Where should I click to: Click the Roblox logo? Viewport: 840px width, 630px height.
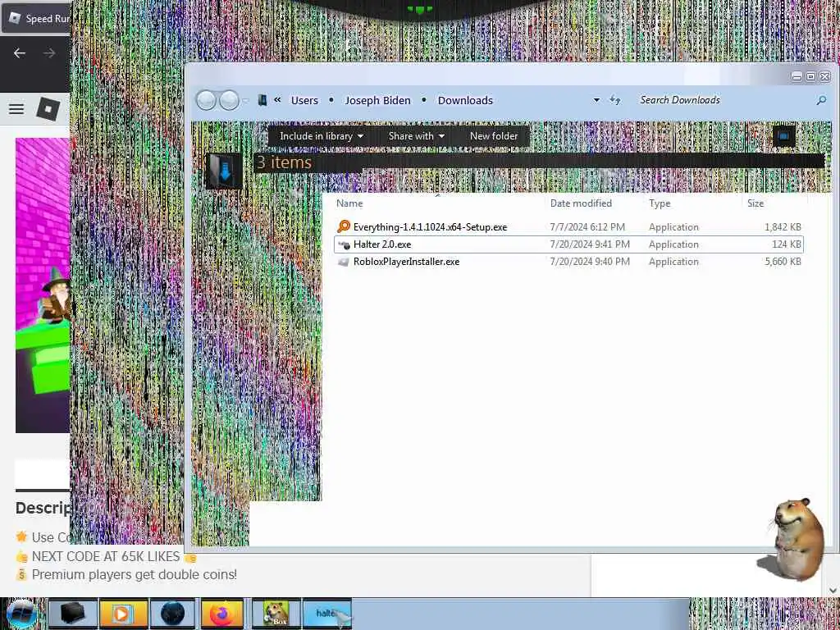48,109
